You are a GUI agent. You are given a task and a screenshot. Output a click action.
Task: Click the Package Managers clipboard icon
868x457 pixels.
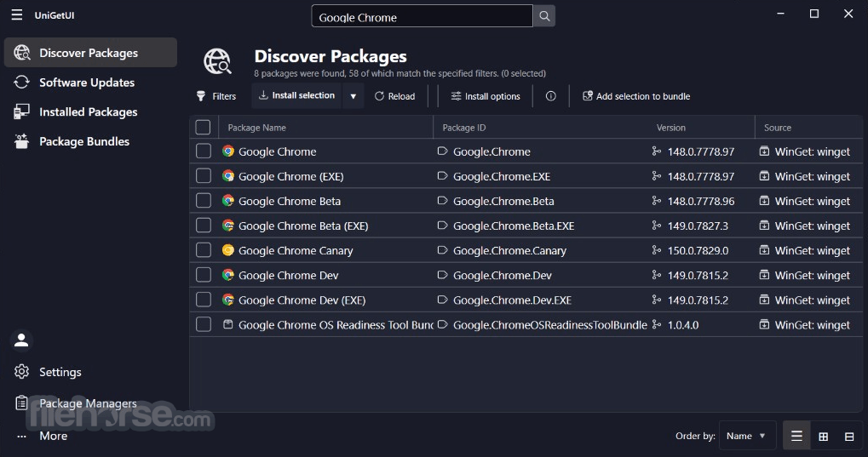(21, 403)
